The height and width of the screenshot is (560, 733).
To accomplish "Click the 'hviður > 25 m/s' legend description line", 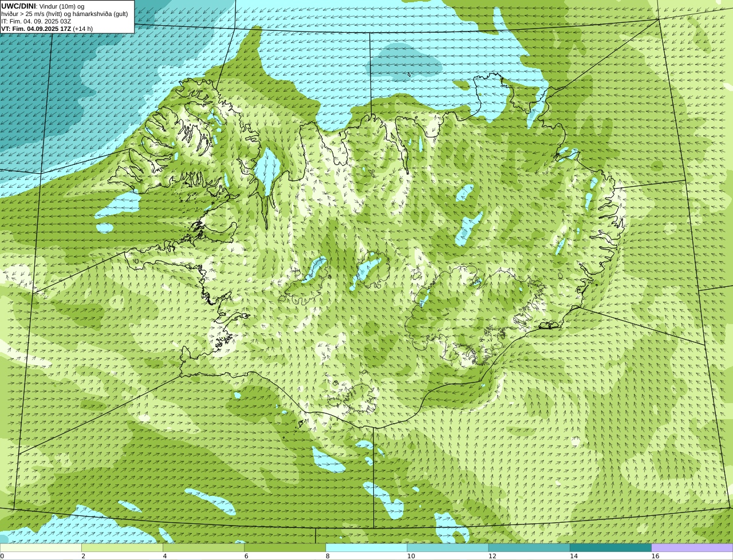I will pyautogui.click(x=65, y=14).
